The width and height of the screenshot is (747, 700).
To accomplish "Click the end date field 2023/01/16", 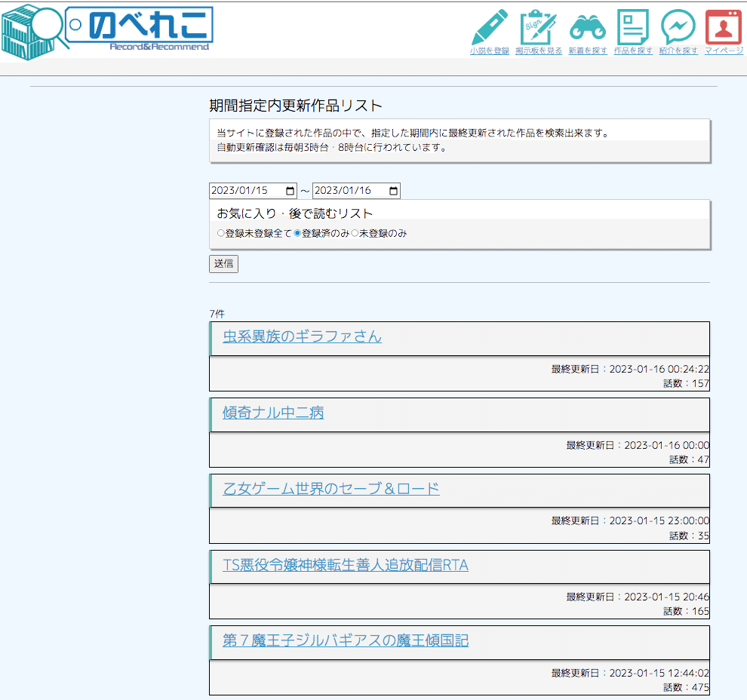I will pos(356,191).
